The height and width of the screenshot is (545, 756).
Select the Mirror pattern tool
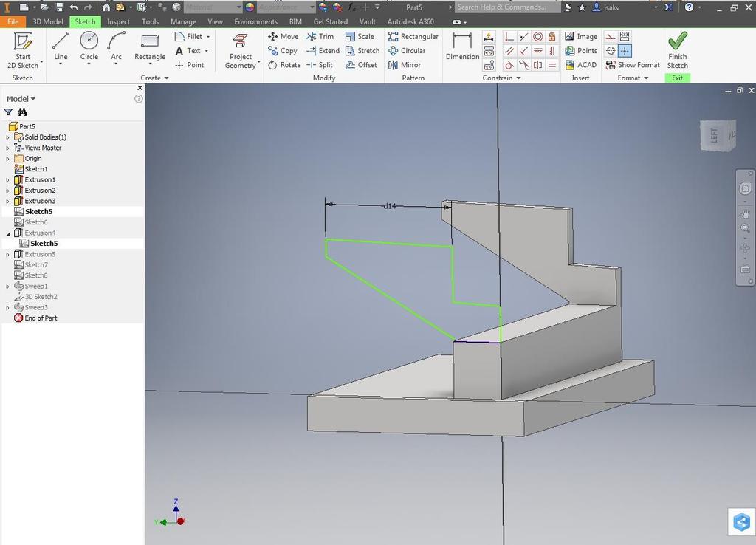click(x=405, y=65)
